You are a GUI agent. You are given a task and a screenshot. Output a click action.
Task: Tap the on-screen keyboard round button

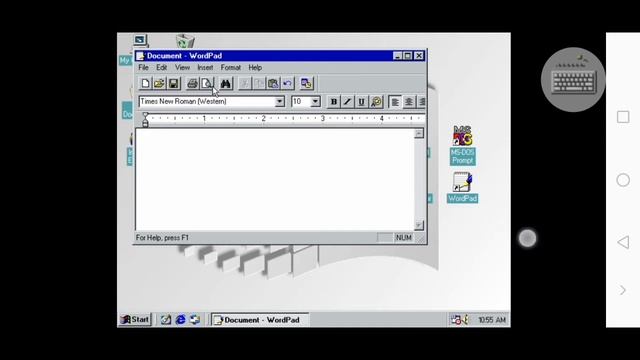pyautogui.click(x=573, y=80)
